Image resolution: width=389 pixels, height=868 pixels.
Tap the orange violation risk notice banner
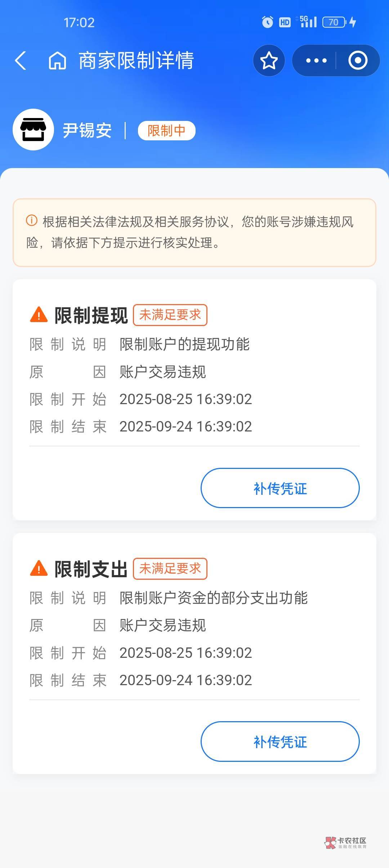click(194, 232)
